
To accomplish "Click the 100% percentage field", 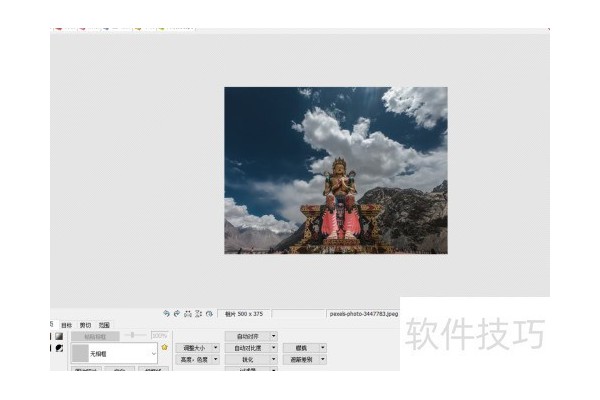I will pyautogui.click(x=159, y=335).
